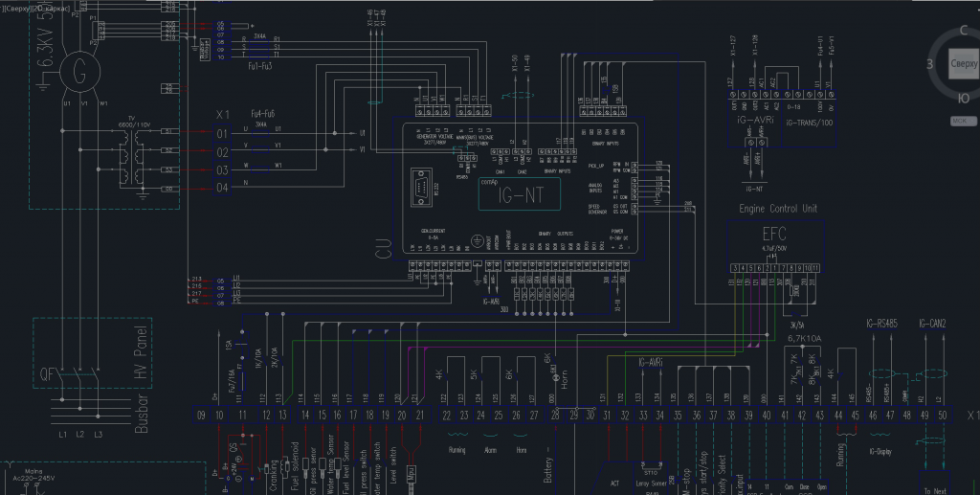Viewport: 980px width, 495px height.
Task: Select the Mains Ac220~245V text
Action: [33, 475]
